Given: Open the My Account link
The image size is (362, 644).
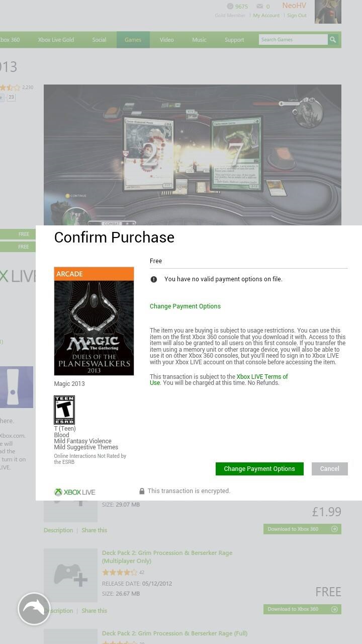Looking at the screenshot, I should click(266, 16).
